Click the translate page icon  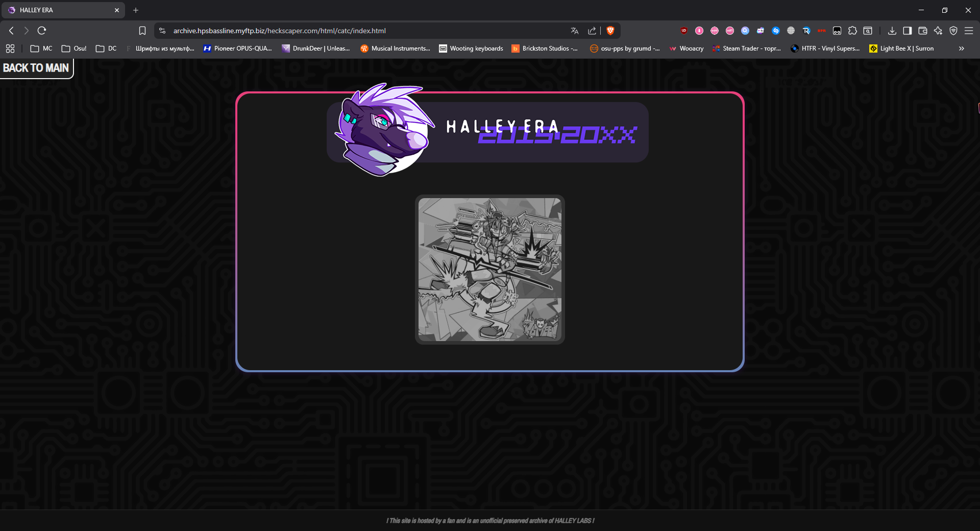575,31
